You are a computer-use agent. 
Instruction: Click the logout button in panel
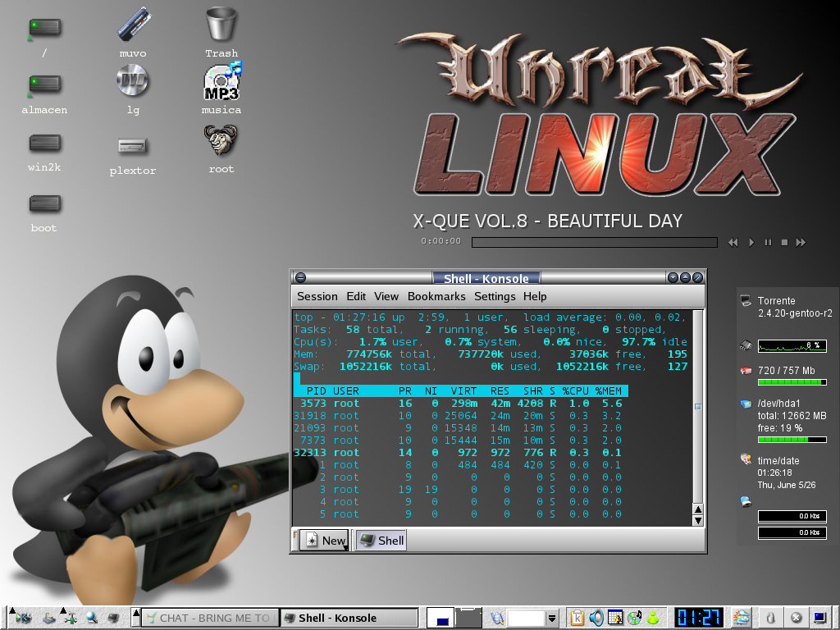pos(796,619)
